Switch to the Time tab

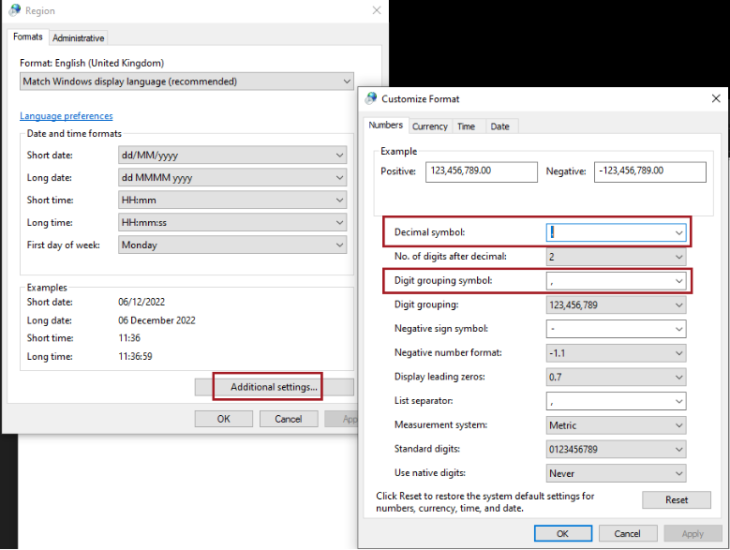[466, 127]
